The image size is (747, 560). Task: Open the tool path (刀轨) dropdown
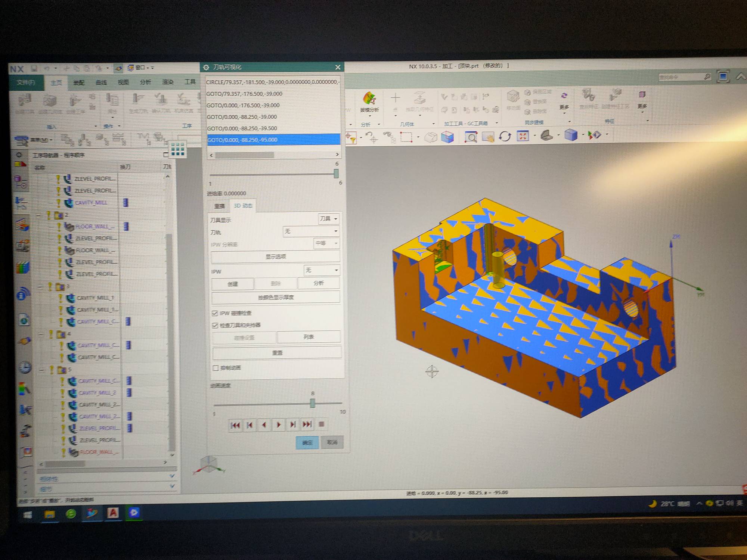click(311, 231)
